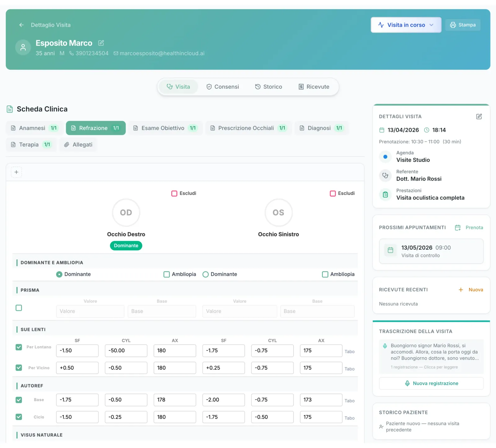The image size is (496, 448).
Task: Open the Diagnosi section tab
Action: click(321, 128)
